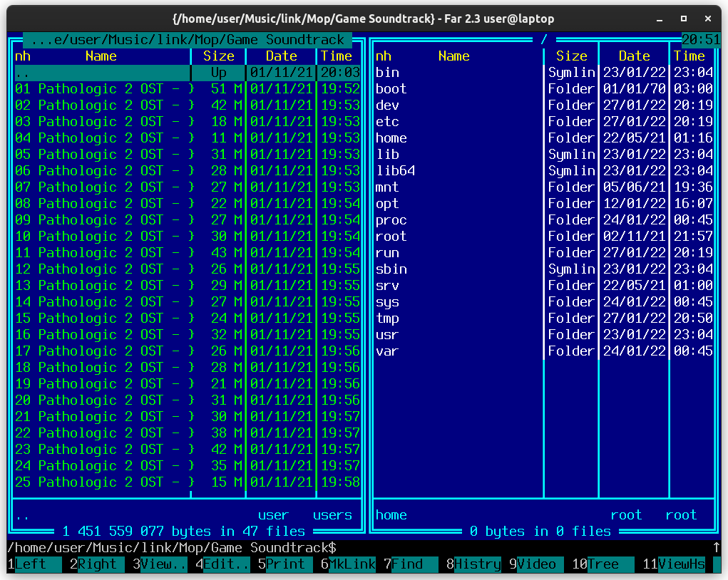This screenshot has height=580, width=728.
Task: Select the 'lib' symlink row
Action: [544, 155]
